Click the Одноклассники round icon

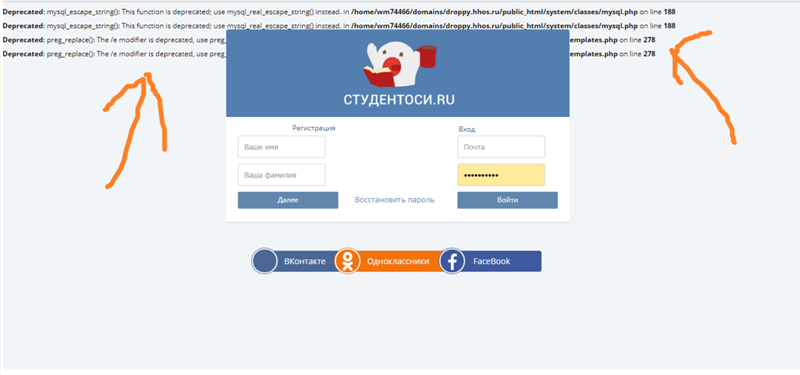(347, 261)
